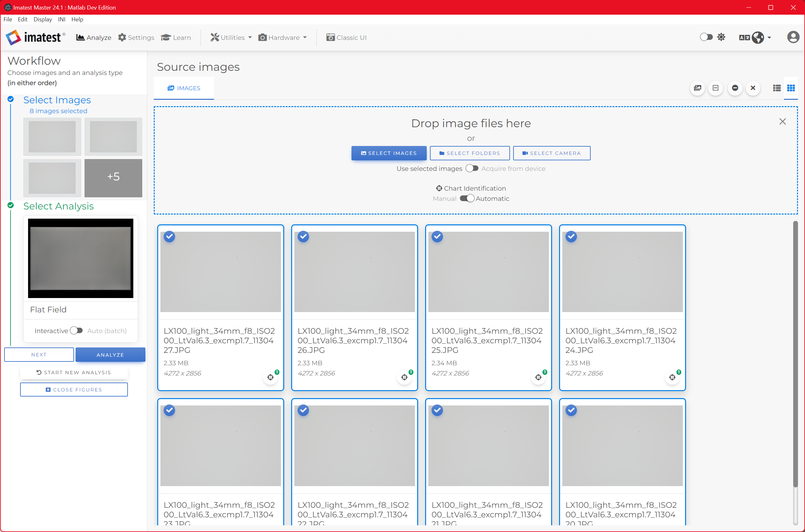The width and height of the screenshot is (805, 532).
Task: Uncheck image ending 1130427.JPG
Action: (x=169, y=237)
